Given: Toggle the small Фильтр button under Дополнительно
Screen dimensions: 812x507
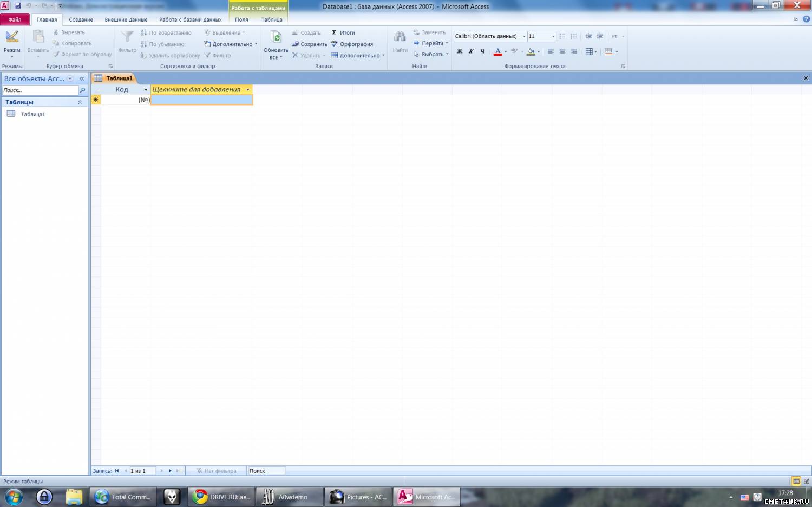Looking at the screenshot, I should tap(218, 56).
